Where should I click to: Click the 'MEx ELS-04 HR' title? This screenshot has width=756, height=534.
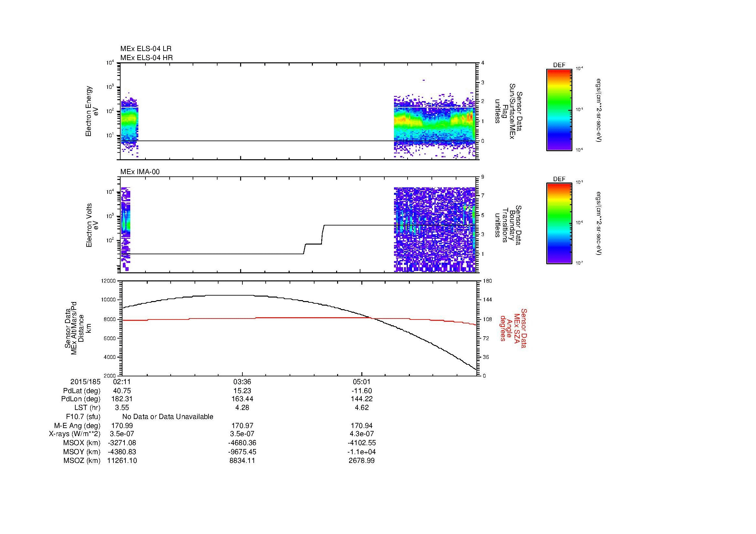[146, 58]
